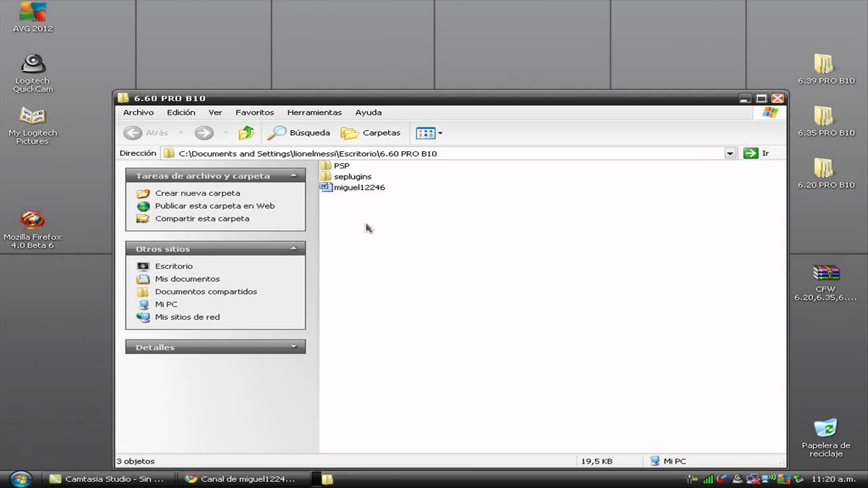The image size is (868, 488).
Task: Click the Start orb button
Action: tap(21, 479)
